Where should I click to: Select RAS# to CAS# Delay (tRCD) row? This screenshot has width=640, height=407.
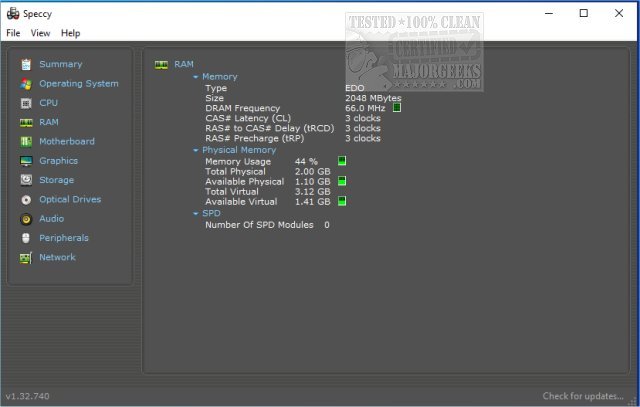(x=293, y=128)
